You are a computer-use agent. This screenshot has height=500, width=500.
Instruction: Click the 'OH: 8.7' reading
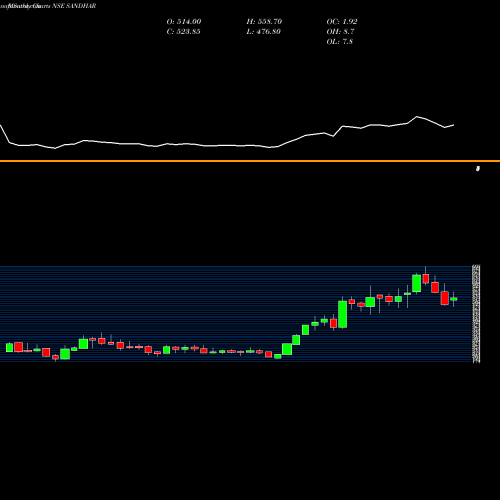coord(340,32)
